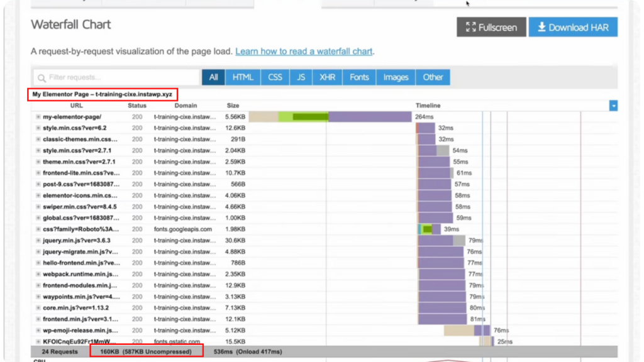Expand the waypoints.min.js request row
This screenshot has height=362, width=644.
[38, 297]
